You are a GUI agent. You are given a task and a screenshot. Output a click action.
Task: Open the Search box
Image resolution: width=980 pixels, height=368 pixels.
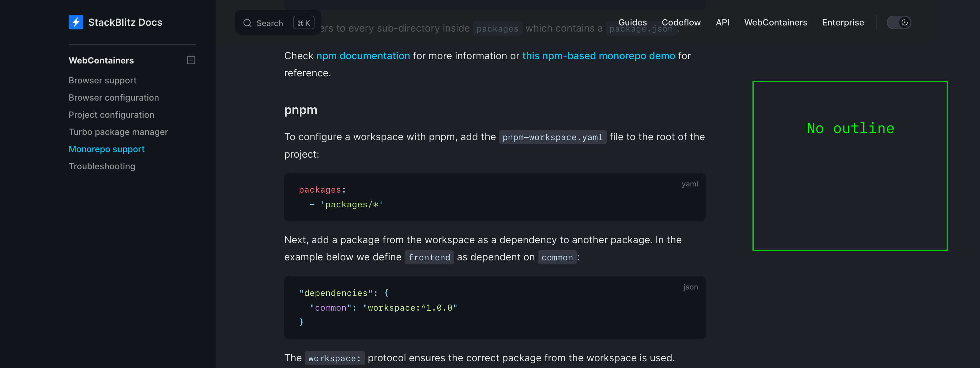[278, 23]
